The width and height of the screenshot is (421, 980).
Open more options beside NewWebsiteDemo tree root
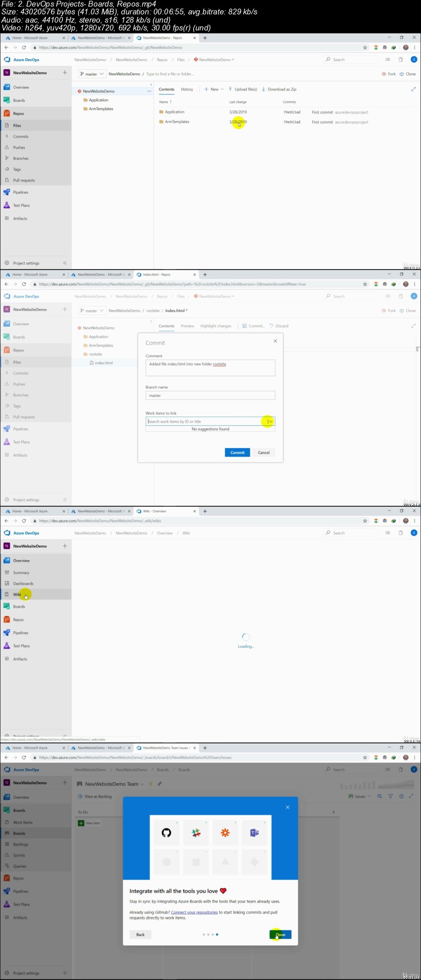pos(149,91)
